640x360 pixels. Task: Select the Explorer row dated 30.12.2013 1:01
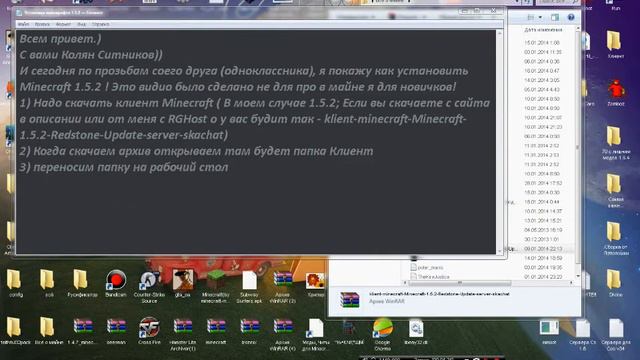pyautogui.click(x=542, y=239)
